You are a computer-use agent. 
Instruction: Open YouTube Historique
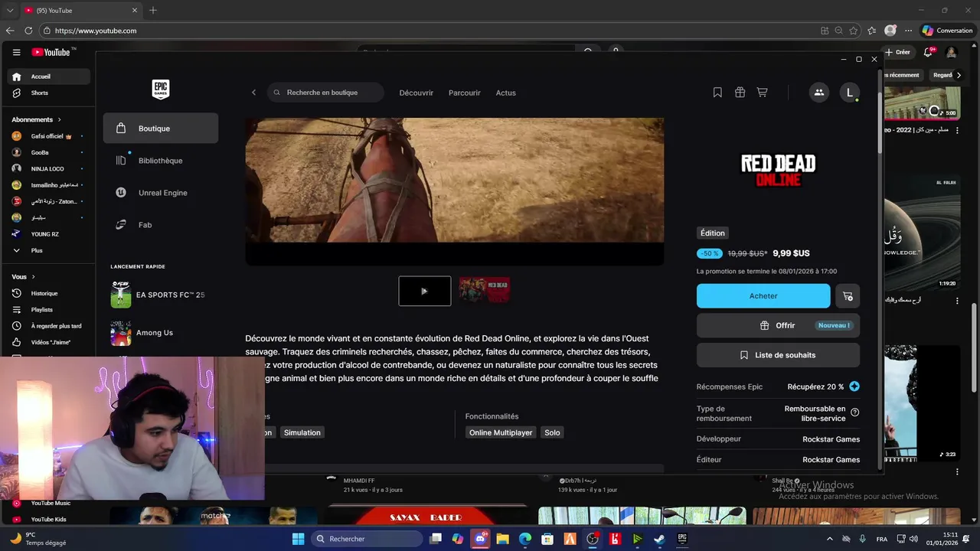tap(44, 293)
